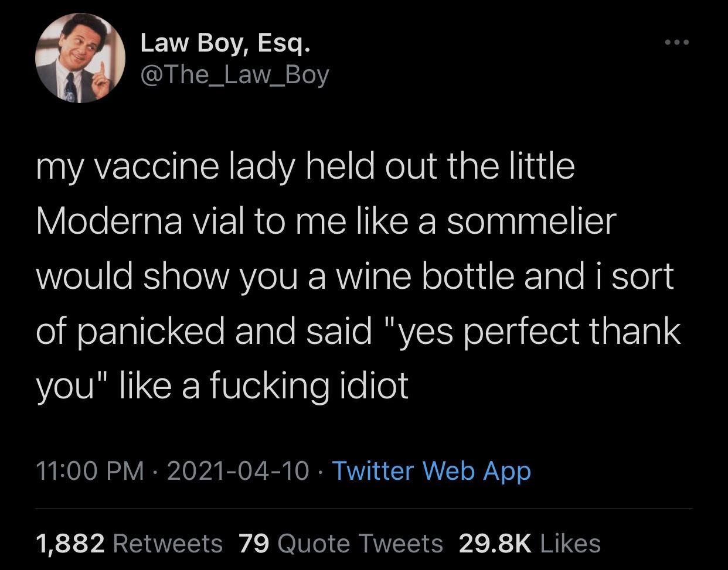Click the quoted word "perfect" in the tweet
The image size is (728, 570).
(523, 332)
